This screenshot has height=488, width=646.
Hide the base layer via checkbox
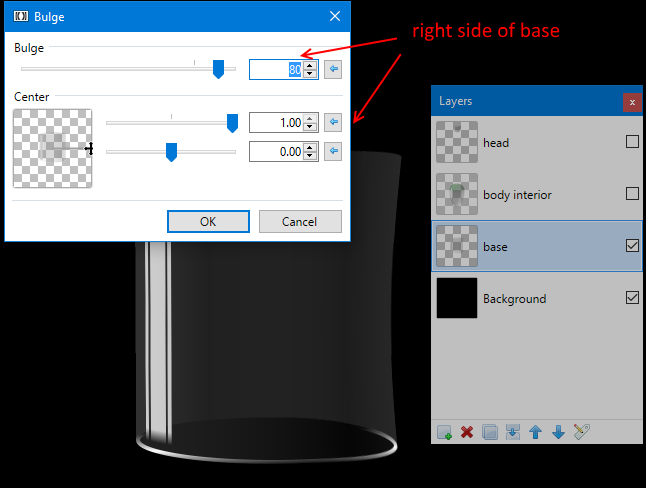(632, 246)
